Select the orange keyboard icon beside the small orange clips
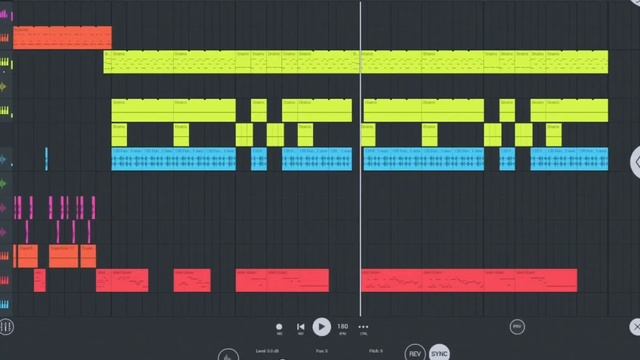This screenshot has height=360, width=640. tap(4, 256)
